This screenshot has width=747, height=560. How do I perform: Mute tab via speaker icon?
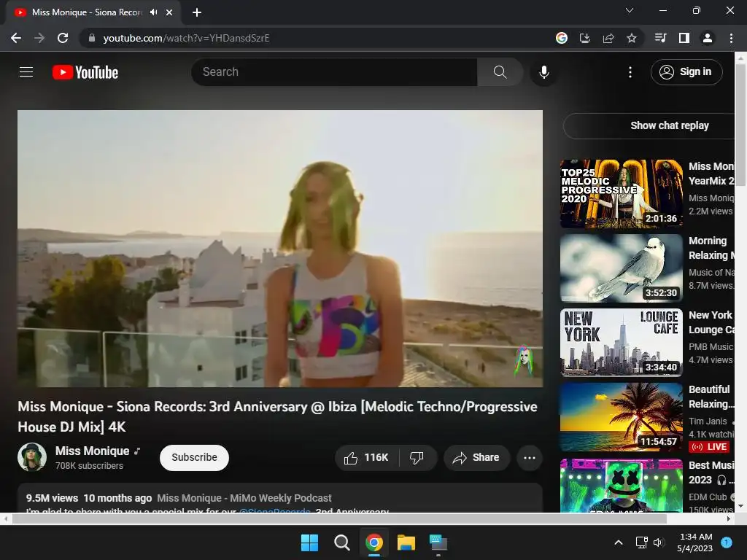[x=153, y=12]
